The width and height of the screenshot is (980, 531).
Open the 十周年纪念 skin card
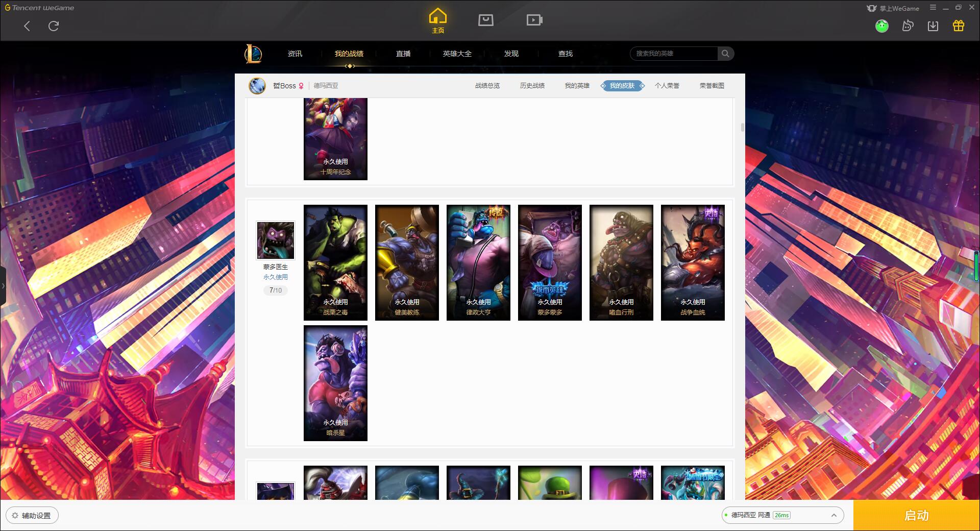click(335, 139)
